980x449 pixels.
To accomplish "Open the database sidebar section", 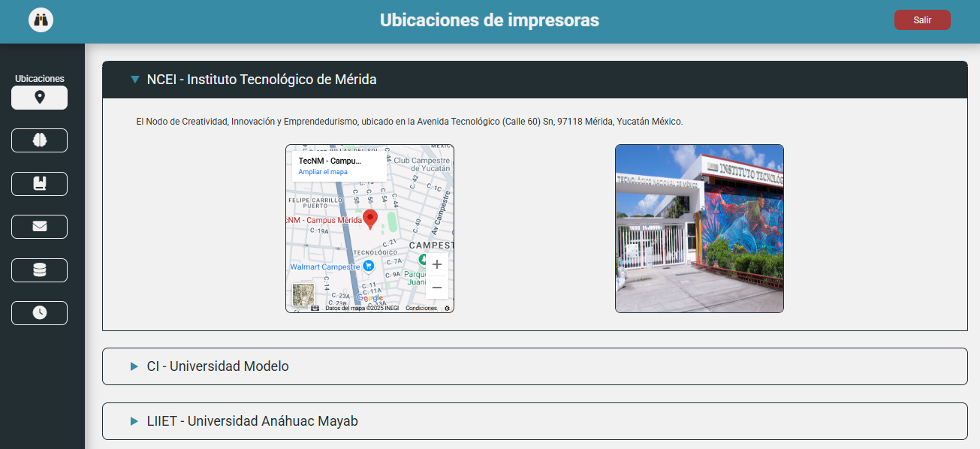I will (x=39, y=270).
